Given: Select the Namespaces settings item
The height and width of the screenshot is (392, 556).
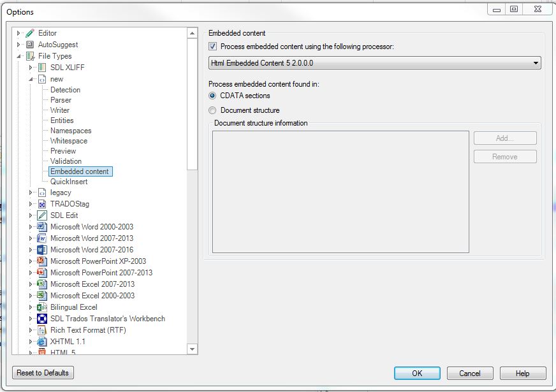Looking at the screenshot, I should pyautogui.click(x=71, y=131).
